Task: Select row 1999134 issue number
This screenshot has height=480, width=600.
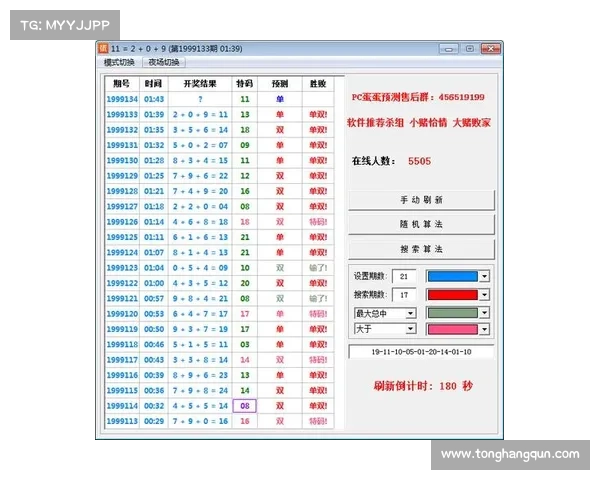Action: point(122,99)
